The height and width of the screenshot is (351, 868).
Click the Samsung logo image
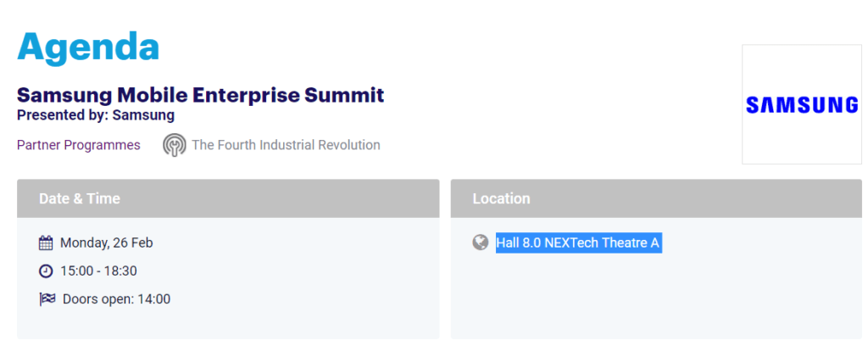point(801,104)
